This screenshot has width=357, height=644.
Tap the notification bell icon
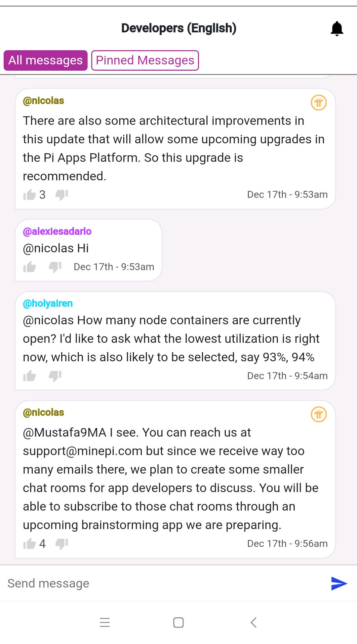pyautogui.click(x=337, y=28)
